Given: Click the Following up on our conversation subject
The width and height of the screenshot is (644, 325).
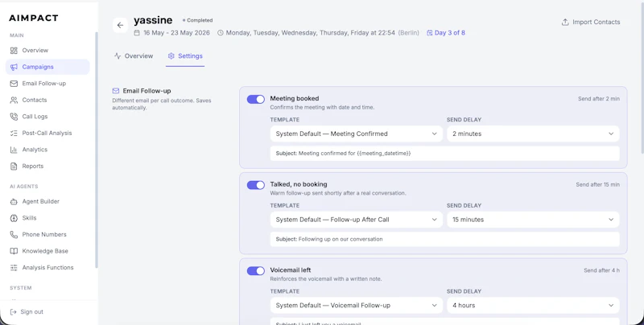Looking at the screenshot, I should click(445, 239).
